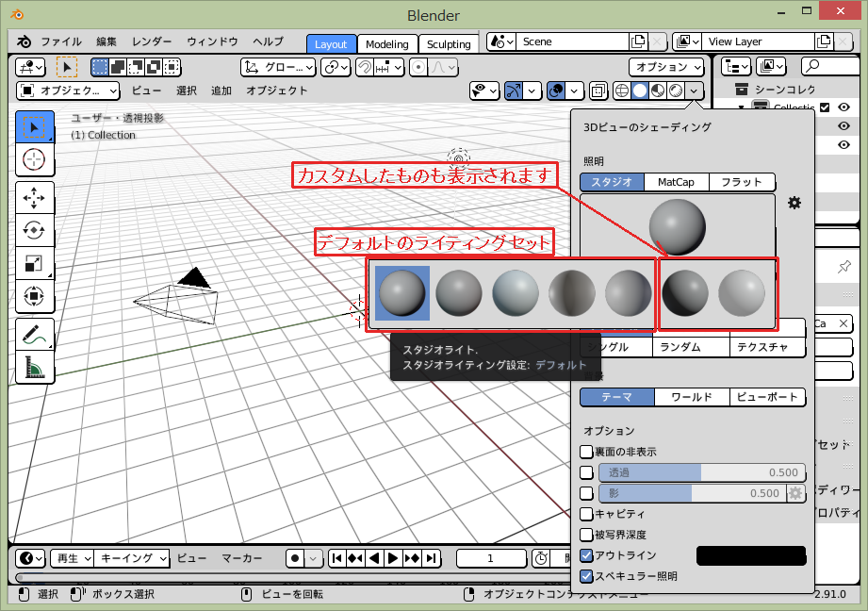Click the outliner search magnifier field
Screen dimensions: 868x611
pyautogui.click(x=829, y=66)
